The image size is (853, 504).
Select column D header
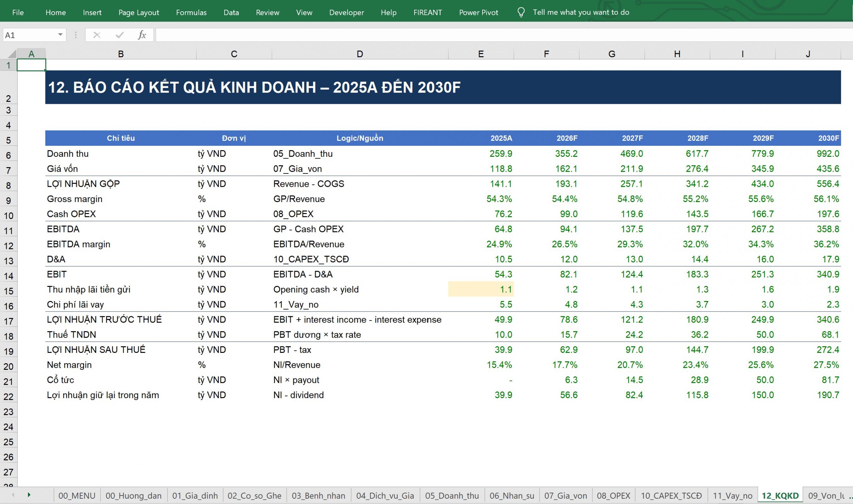pyautogui.click(x=360, y=54)
